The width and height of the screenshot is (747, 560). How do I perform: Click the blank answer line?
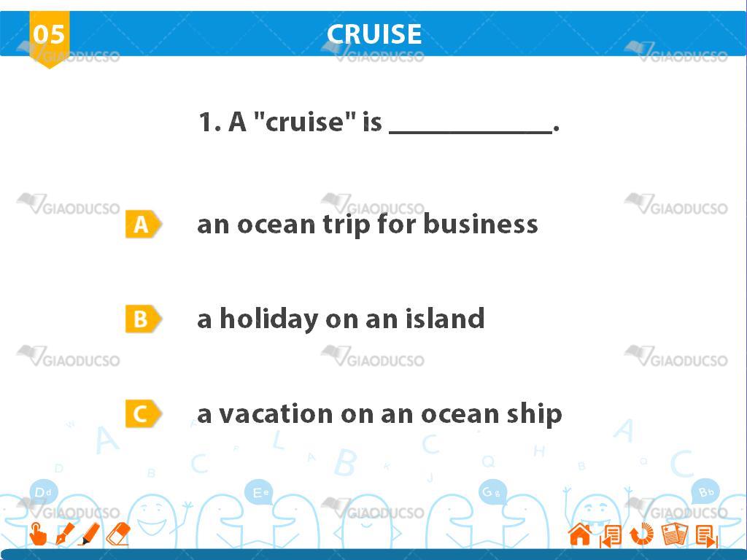point(471,128)
